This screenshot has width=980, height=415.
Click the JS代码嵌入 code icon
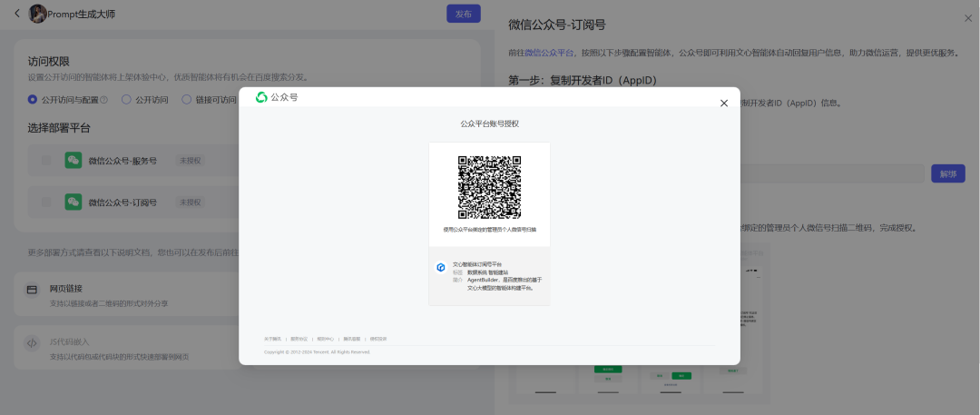pos(31,342)
